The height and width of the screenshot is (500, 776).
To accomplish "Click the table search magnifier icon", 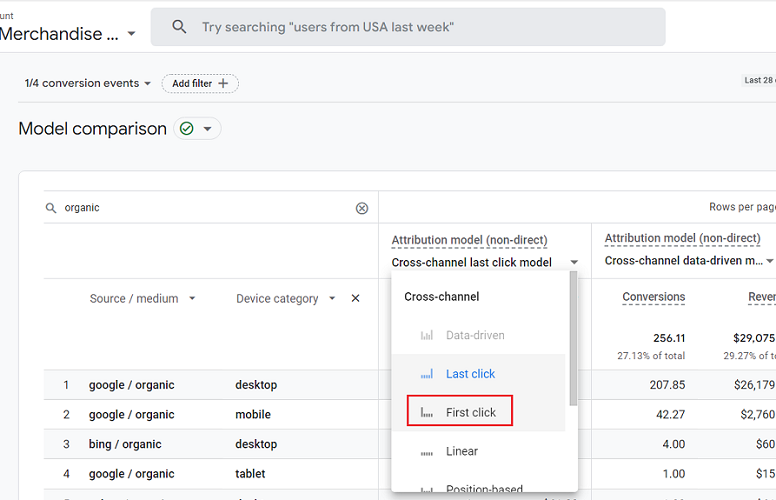I will [51, 208].
